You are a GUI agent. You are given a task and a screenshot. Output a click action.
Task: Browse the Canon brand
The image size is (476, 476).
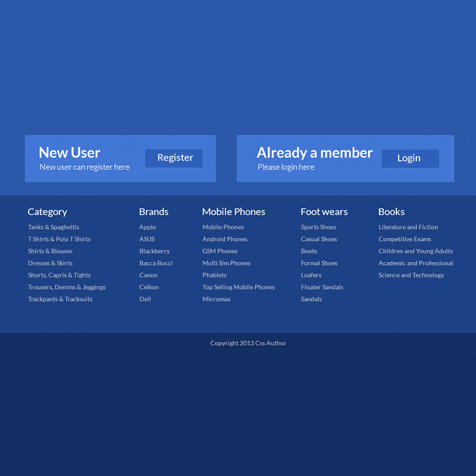[148, 275]
